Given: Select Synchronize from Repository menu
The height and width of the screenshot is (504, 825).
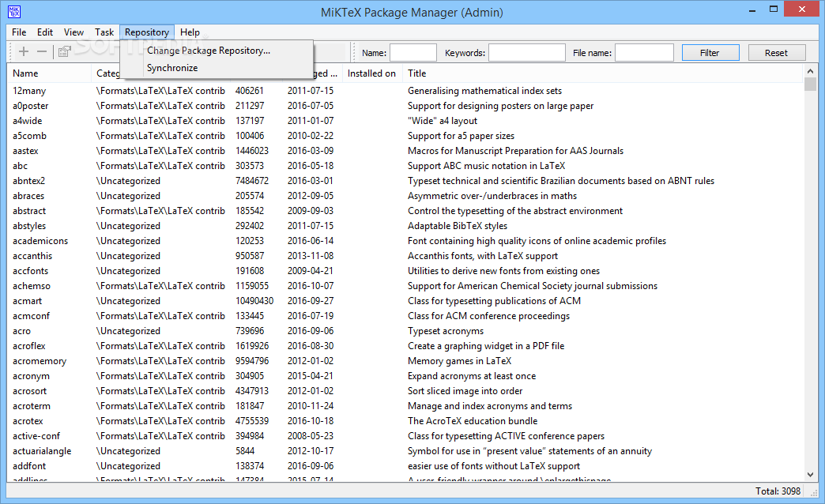Looking at the screenshot, I should tap(217, 68).
